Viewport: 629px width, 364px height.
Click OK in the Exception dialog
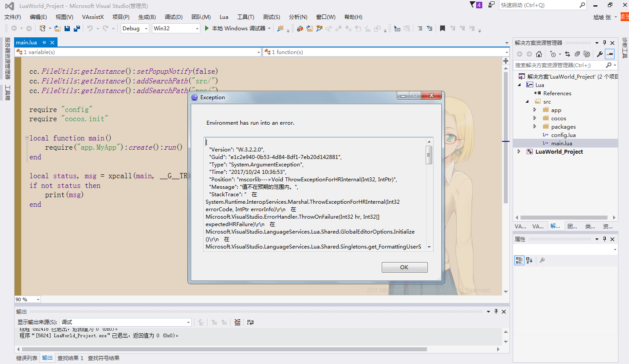[x=404, y=267]
